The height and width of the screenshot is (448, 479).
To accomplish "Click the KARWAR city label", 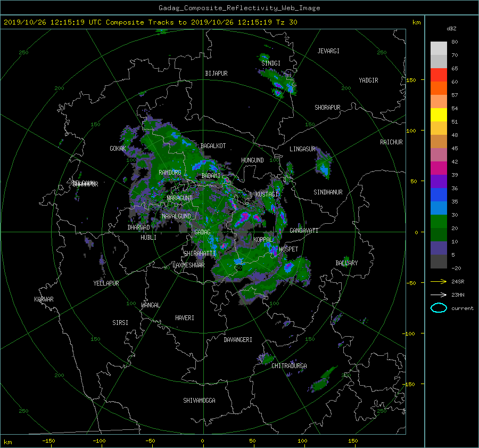I will [x=44, y=299].
